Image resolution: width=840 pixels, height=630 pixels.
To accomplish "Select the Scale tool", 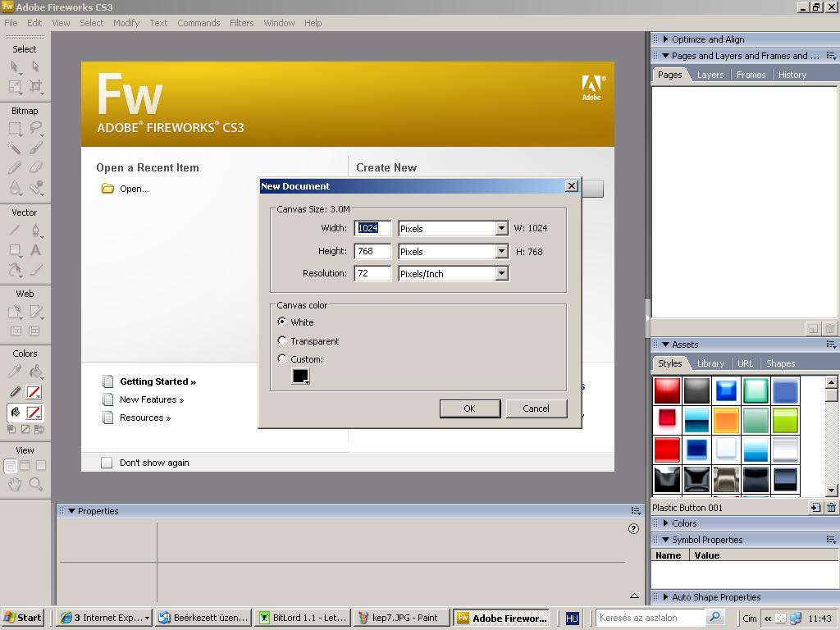I will pyautogui.click(x=15, y=86).
